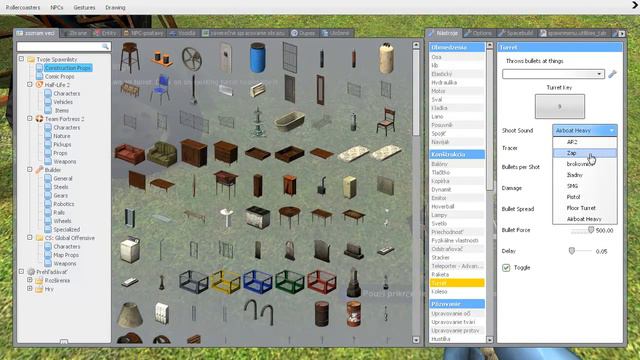This screenshot has height=360, width=640.
Task: Spawn the red couch prop
Action: point(130,153)
